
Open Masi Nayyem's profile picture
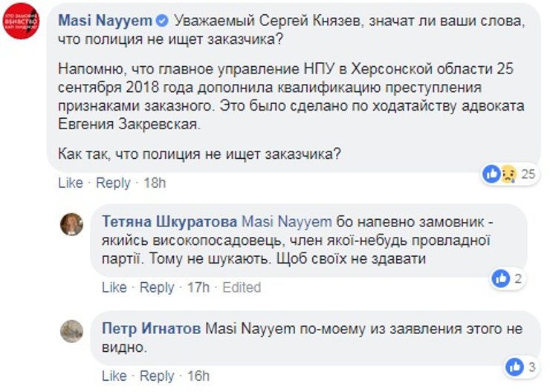[x=21, y=21]
